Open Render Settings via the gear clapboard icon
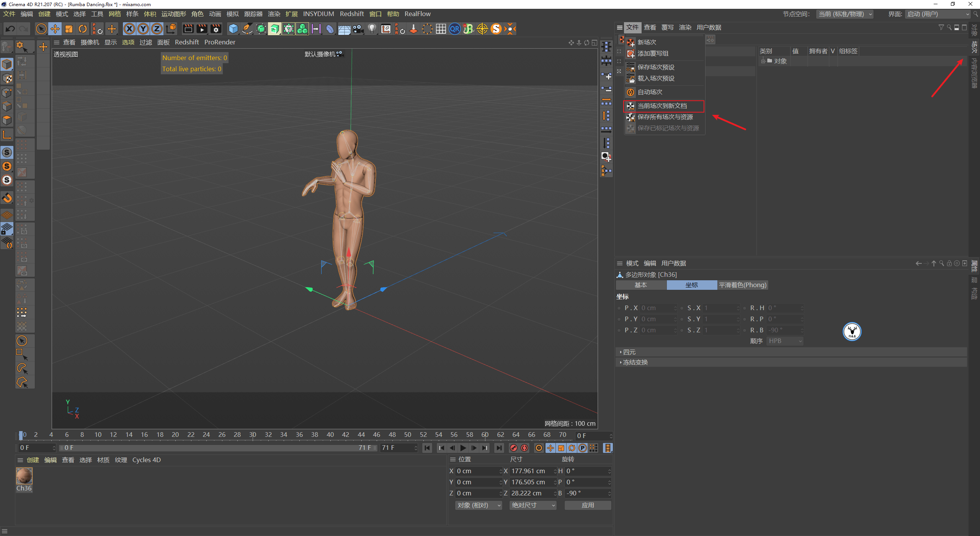The height and width of the screenshot is (536, 980). pyautogui.click(x=216, y=29)
